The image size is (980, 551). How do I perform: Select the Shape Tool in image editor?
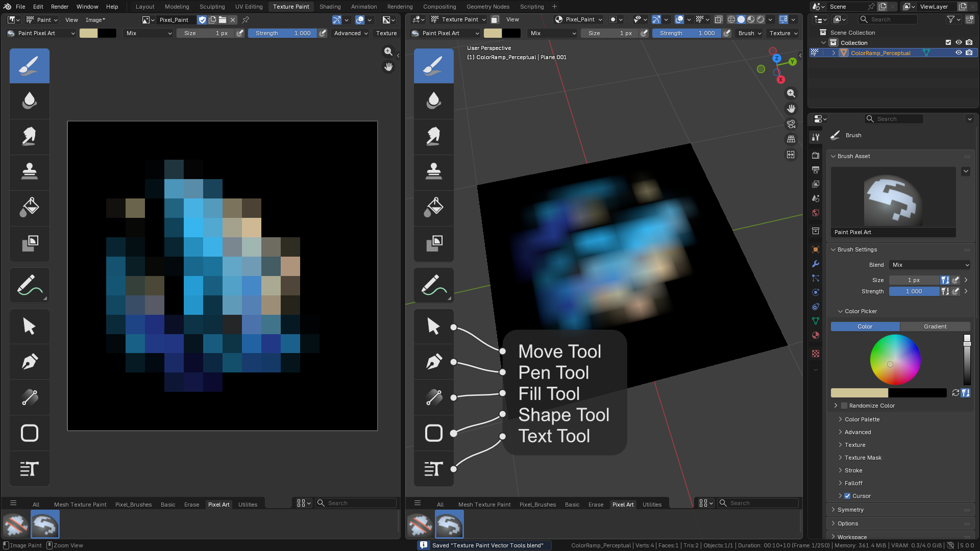coord(30,433)
